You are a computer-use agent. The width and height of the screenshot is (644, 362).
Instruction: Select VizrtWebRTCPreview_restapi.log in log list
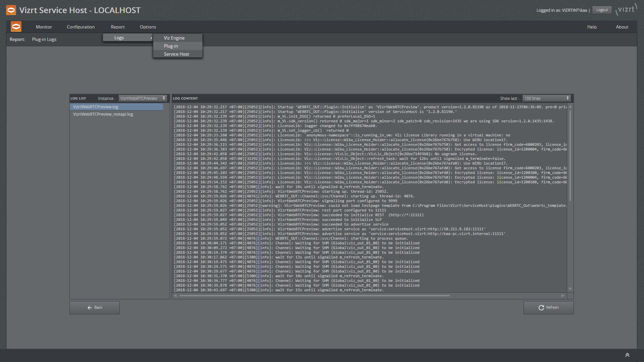click(x=103, y=114)
